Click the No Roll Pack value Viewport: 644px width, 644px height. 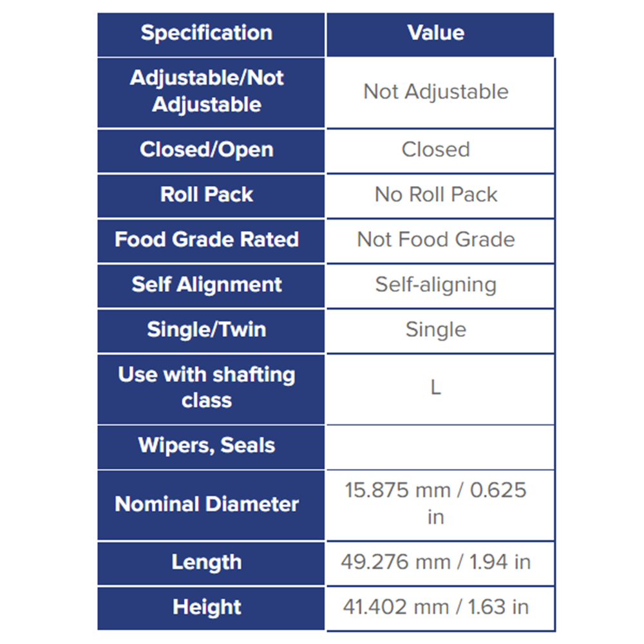point(436,194)
